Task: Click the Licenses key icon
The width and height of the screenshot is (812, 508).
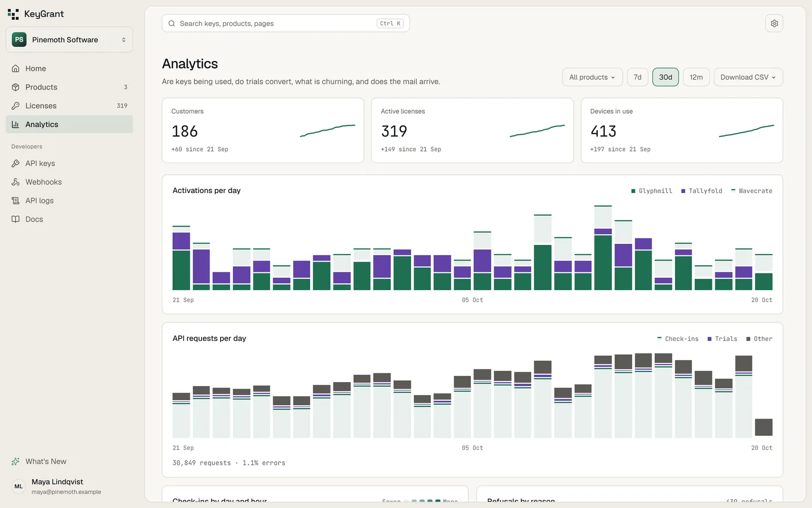Action: (x=16, y=106)
